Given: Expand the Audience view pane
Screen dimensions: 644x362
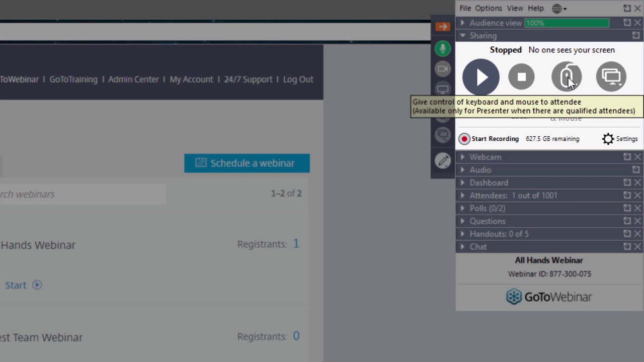Looking at the screenshot, I should coord(462,23).
